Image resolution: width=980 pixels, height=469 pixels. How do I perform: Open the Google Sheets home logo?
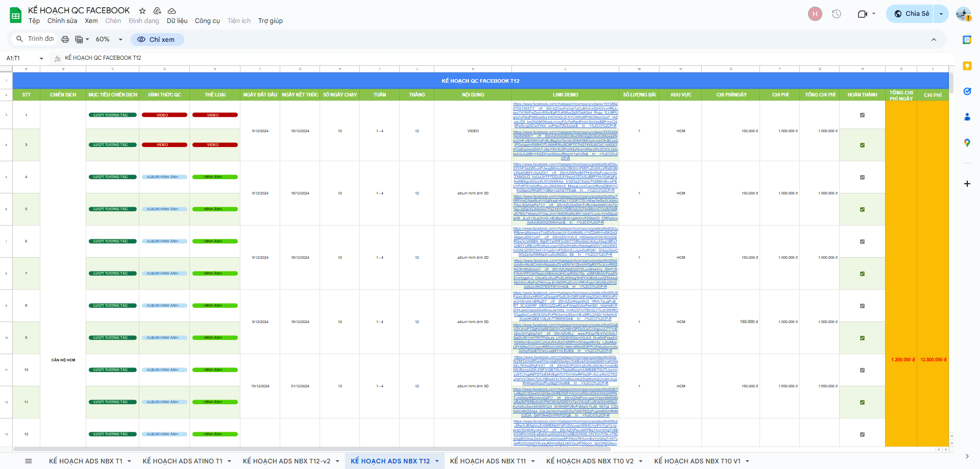(x=16, y=15)
